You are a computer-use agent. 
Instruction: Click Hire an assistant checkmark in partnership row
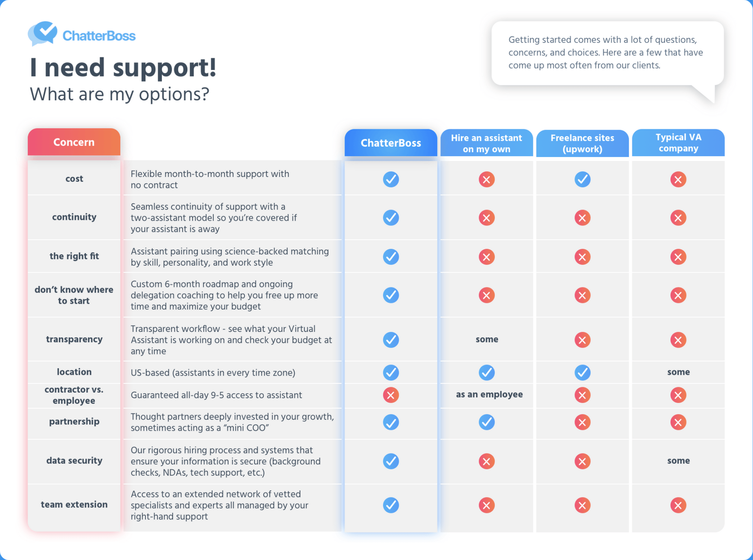tap(486, 422)
